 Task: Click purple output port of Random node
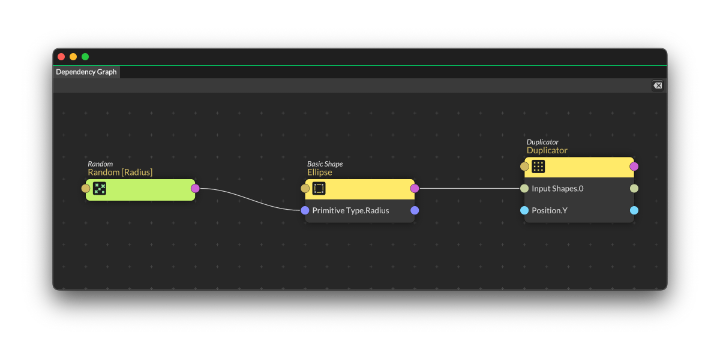click(195, 188)
